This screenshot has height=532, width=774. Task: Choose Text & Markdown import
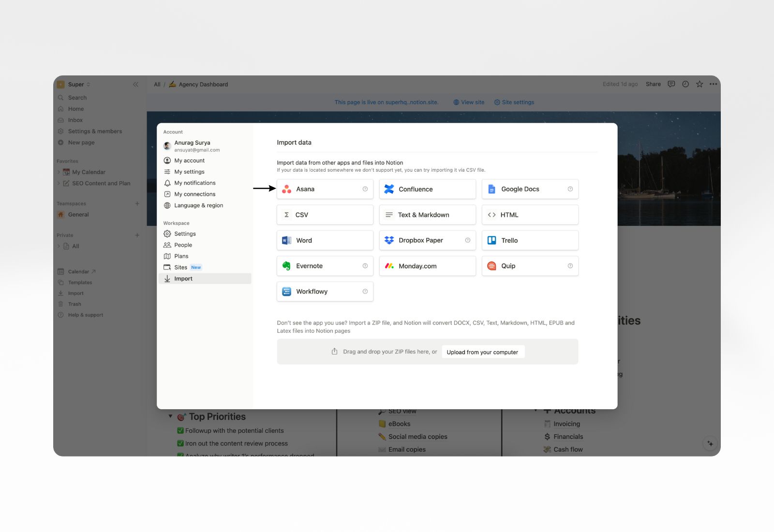tap(428, 215)
